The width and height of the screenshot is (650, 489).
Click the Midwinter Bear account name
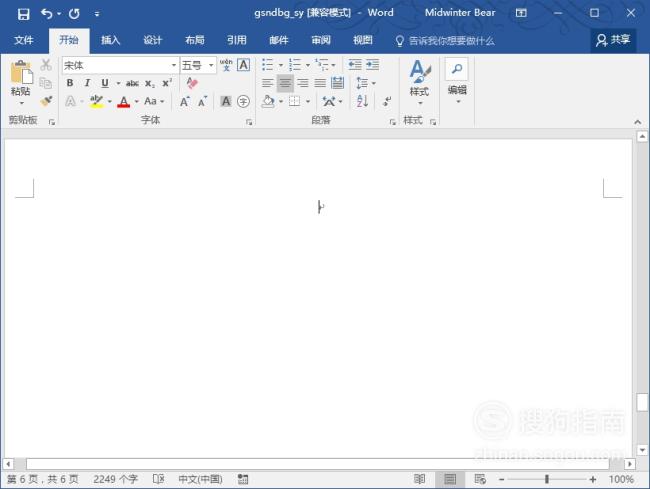(460, 13)
